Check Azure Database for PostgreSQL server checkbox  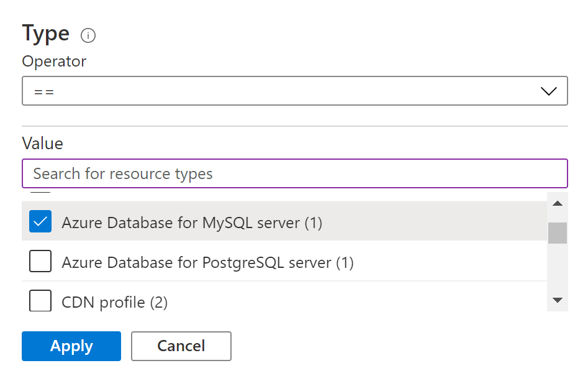click(41, 262)
